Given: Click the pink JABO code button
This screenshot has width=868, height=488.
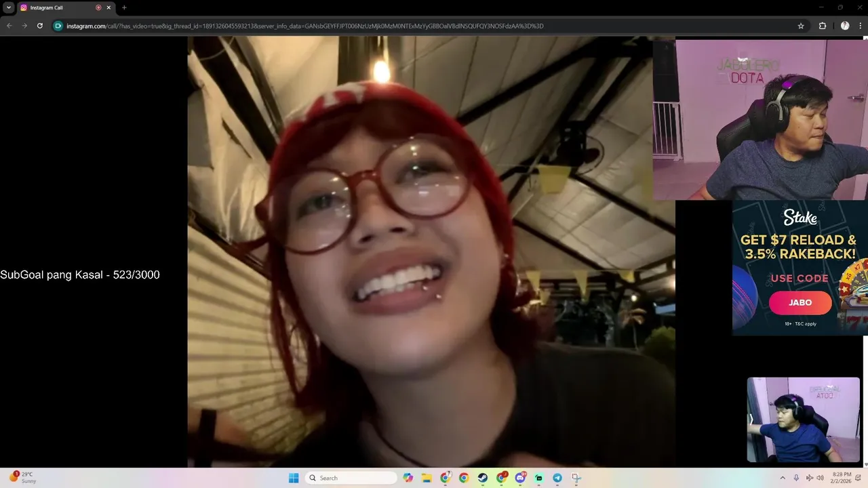Looking at the screenshot, I should tap(800, 302).
